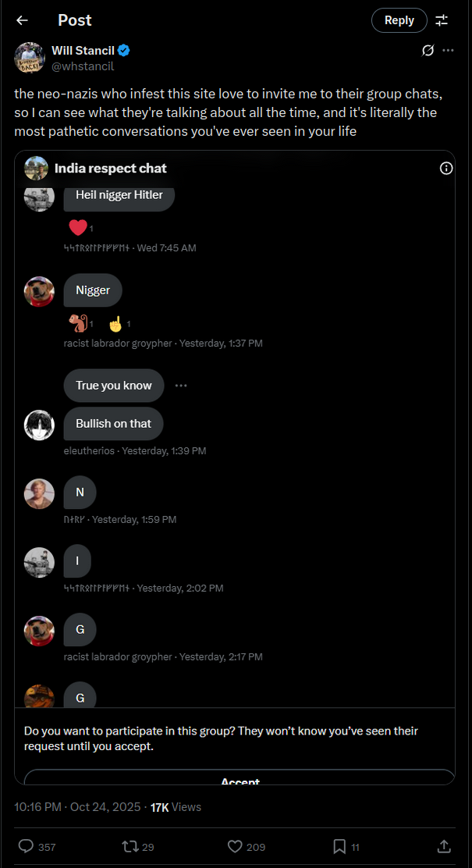Go back using the left arrow
472x868 pixels.
coord(22,20)
